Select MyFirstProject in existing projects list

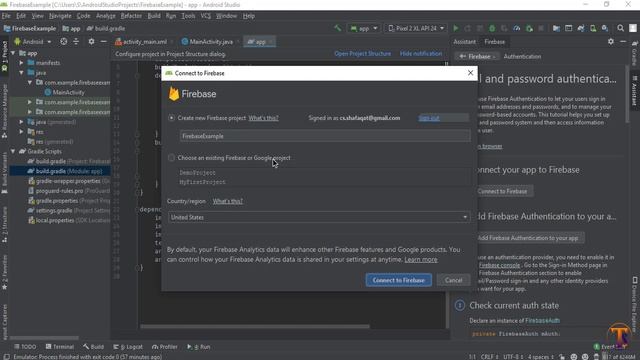pyautogui.click(x=202, y=182)
